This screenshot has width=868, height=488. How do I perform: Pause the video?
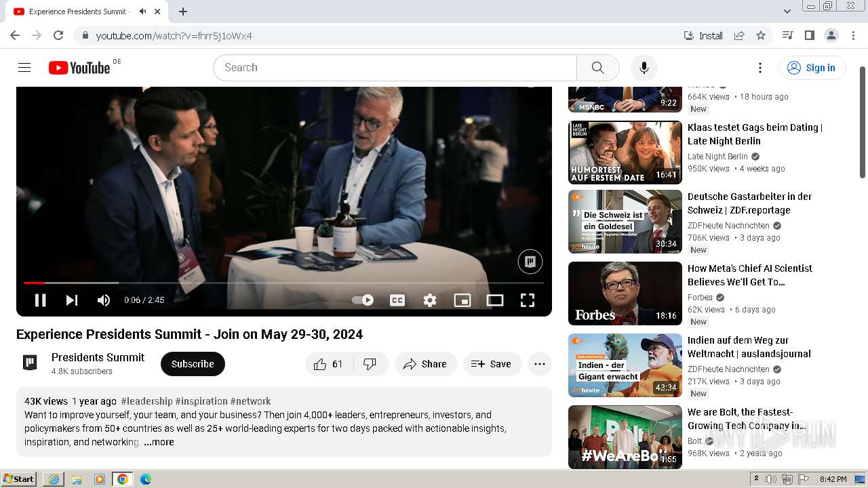coord(40,300)
